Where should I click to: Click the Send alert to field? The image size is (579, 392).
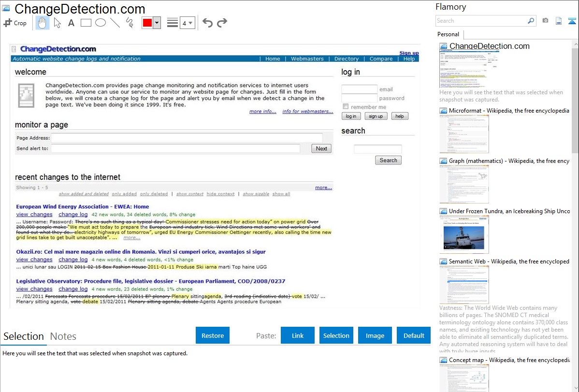(175, 148)
